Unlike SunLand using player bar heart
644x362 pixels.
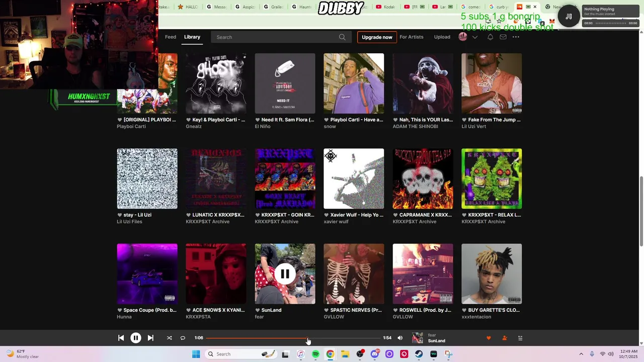tap(489, 338)
